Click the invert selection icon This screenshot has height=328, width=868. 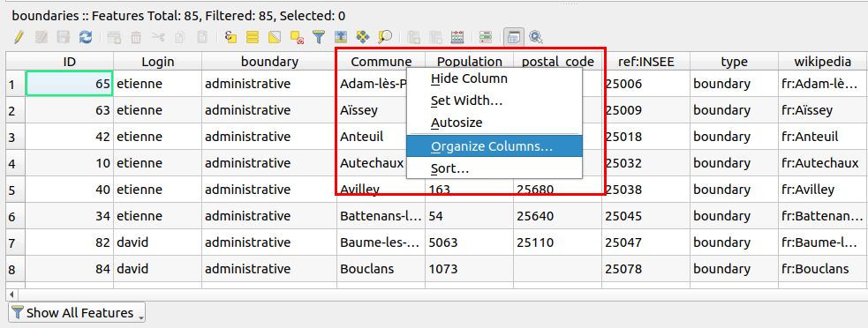tap(275, 37)
